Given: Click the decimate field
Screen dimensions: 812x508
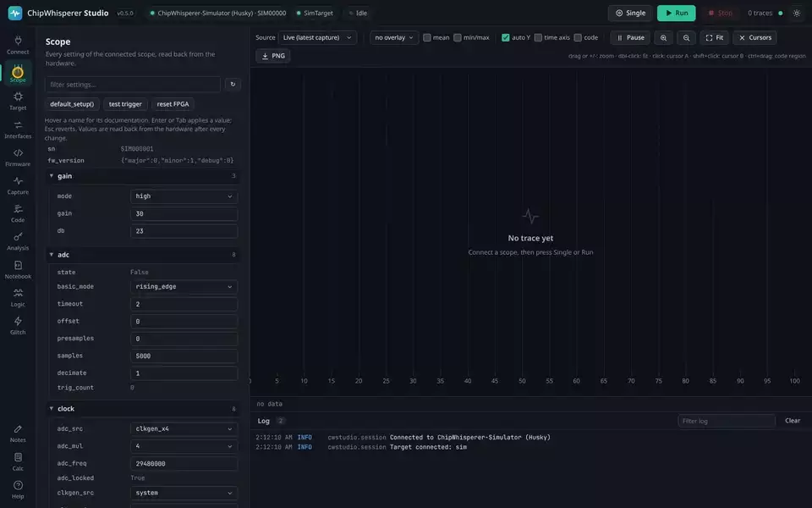Looking at the screenshot, I should (184, 373).
